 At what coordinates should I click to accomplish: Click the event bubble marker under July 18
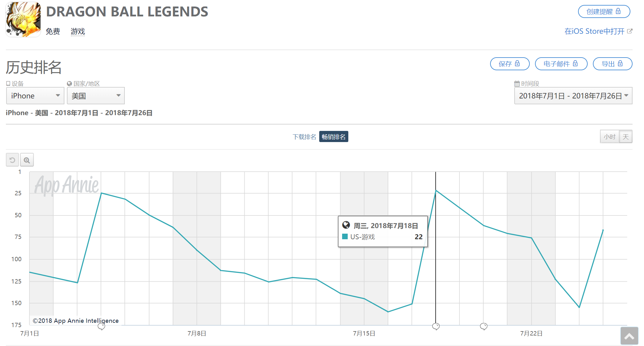tap(436, 326)
